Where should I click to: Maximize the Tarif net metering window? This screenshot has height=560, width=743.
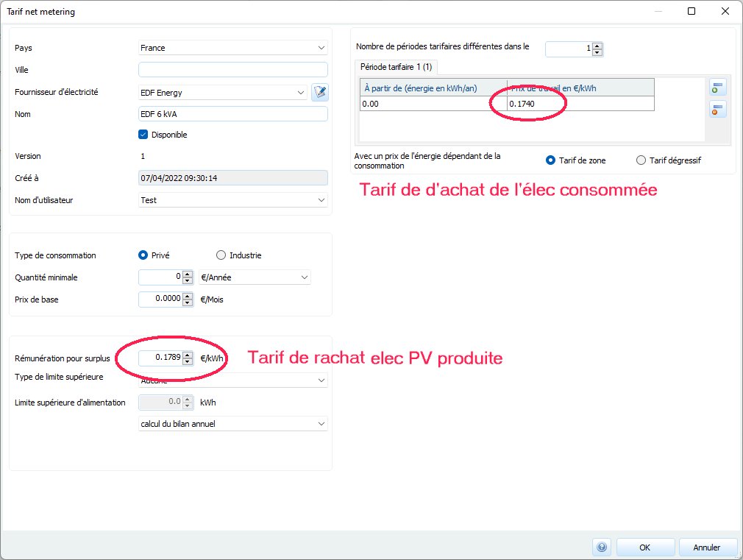tap(692, 12)
